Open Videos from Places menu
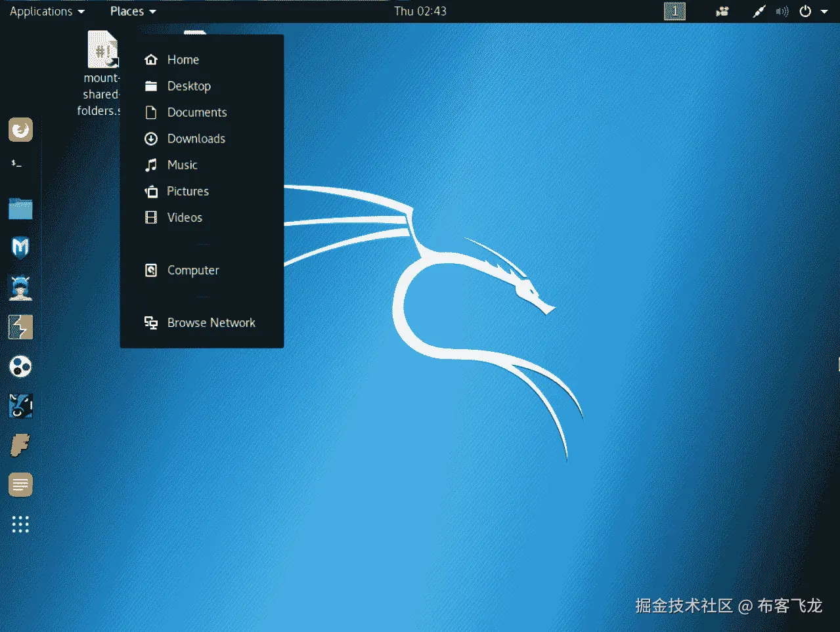840x632 pixels. point(202,217)
